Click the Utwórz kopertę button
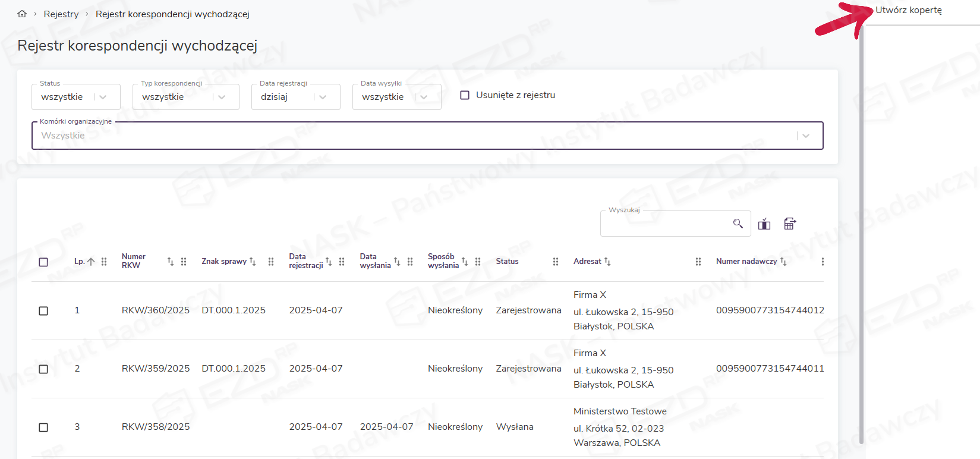Screen dimensions: 980x459 [908, 10]
